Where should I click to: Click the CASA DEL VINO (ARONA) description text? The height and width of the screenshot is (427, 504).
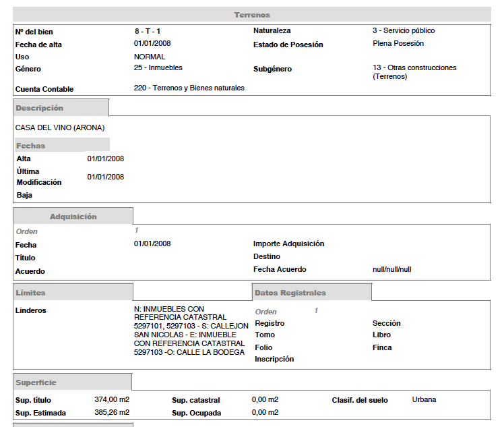(60, 127)
